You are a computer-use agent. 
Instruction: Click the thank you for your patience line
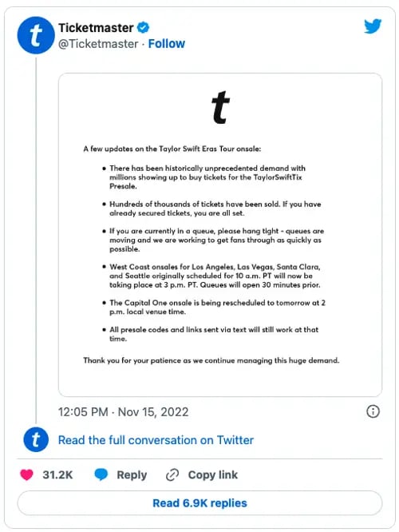[x=211, y=360]
